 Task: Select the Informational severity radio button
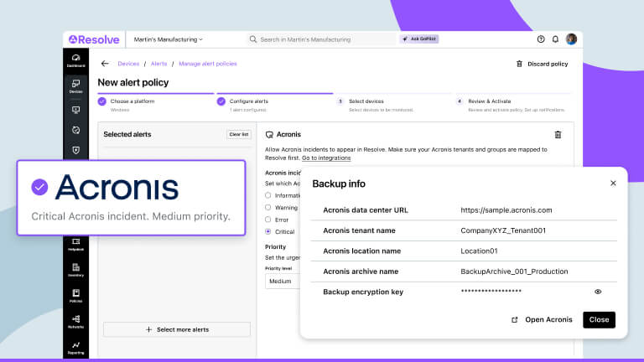pyautogui.click(x=267, y=195)
